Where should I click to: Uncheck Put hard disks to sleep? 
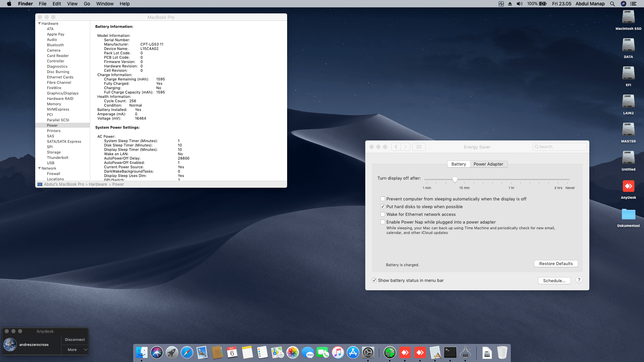coord(383,206)
